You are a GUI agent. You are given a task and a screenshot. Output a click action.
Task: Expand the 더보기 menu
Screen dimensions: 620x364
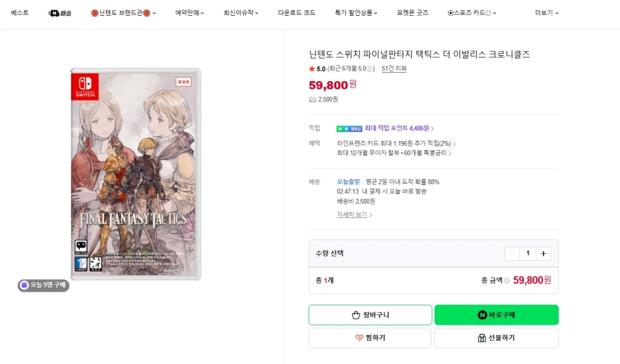tap(546, 12)
